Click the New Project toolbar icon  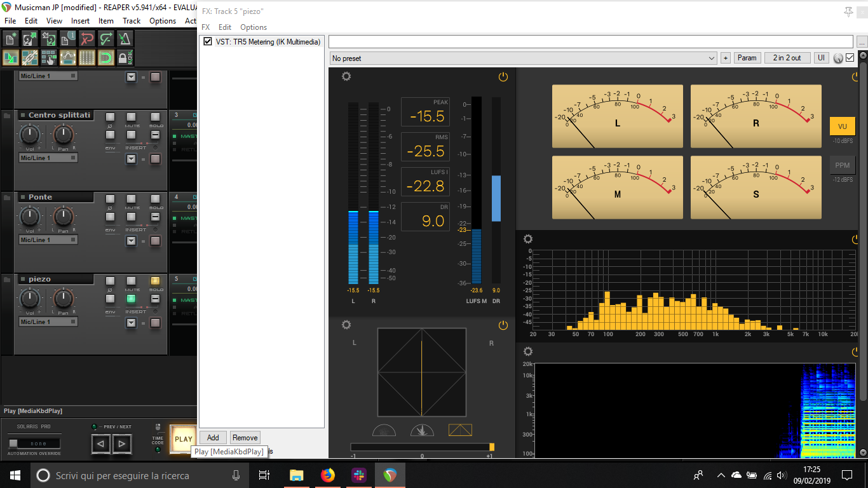(x=11, y=39)
